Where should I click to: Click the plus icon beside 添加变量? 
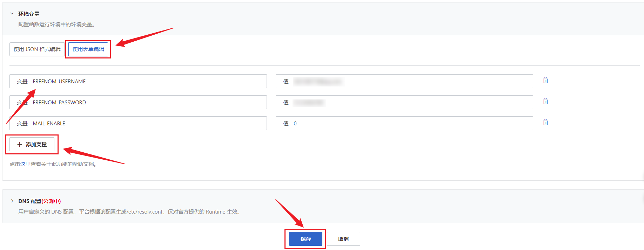(20, 144)
